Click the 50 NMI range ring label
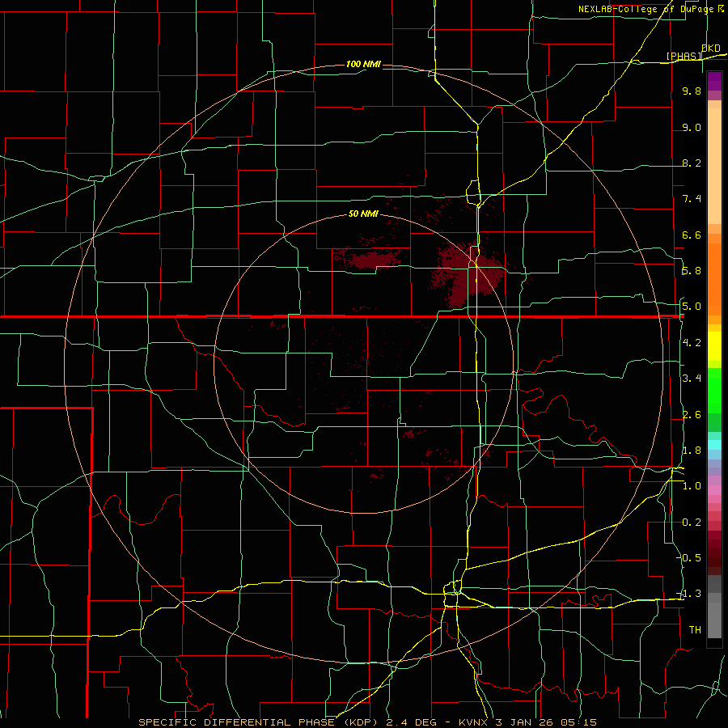The height and width of the screenshot is (728, 728). pos(363,214)
